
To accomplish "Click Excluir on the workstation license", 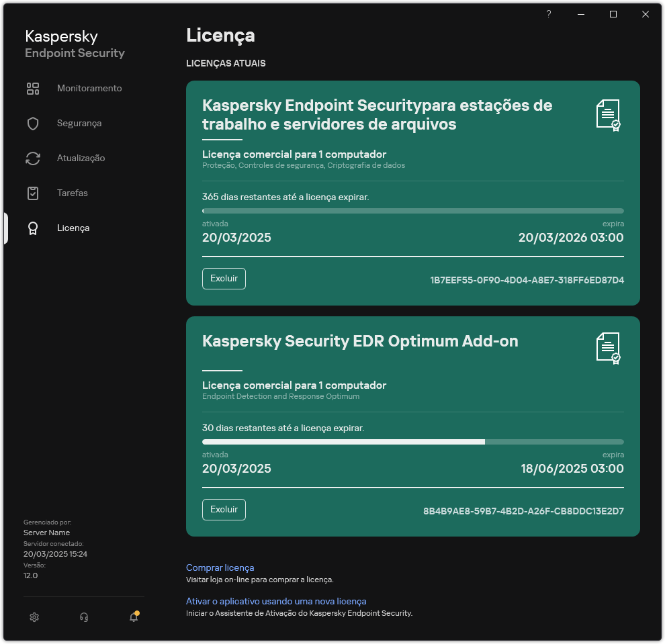I will click(x=224, y=278).
